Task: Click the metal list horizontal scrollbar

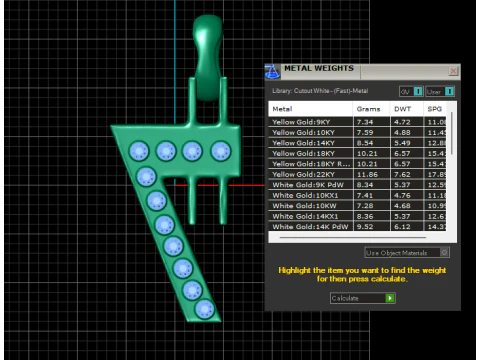Action: click(353, 238)
